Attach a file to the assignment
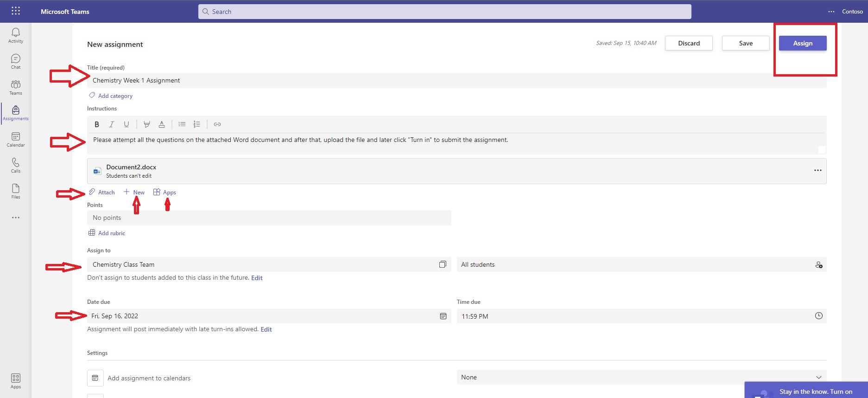The width and height of the screenshot is (868, 398). coord(102,192)
